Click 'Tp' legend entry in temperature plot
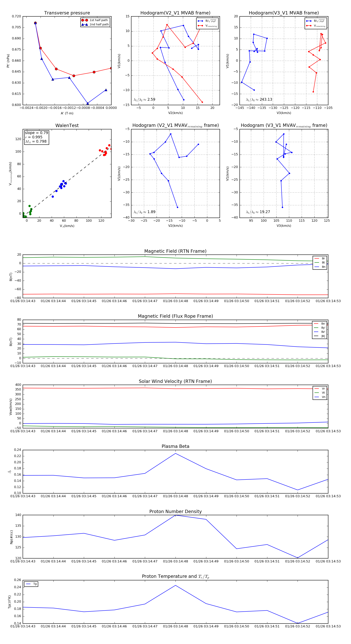This screenshot has width=351, height=644. click(31, 584)
